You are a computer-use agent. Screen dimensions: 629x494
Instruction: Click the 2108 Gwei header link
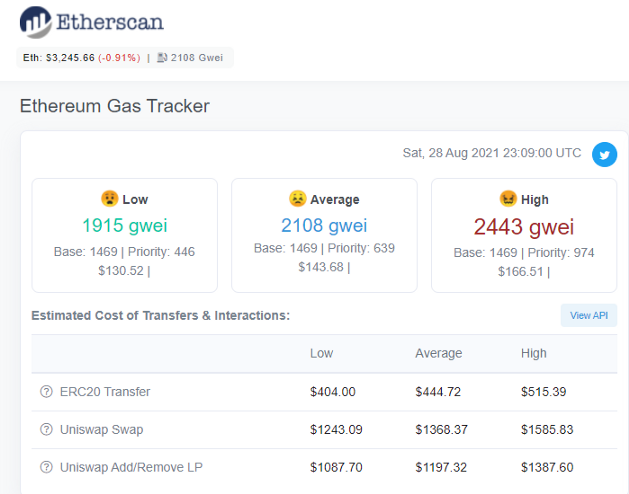pos(197,58)
